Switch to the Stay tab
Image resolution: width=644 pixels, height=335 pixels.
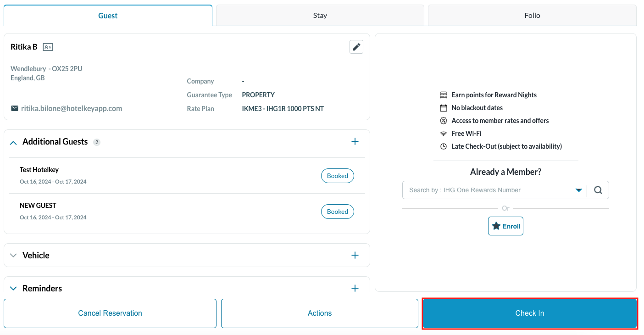click(x=320, y=16)
